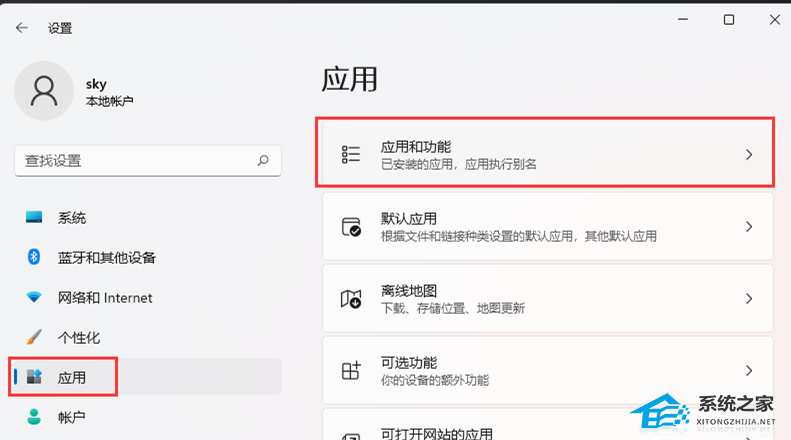Expand 默认应用 using the right chevron
Image resolution: width=791 pixels, height=440 pixels.
[749, 227]
